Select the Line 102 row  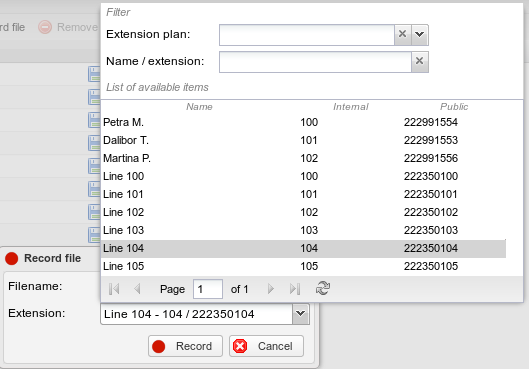(x=303, y=212)
